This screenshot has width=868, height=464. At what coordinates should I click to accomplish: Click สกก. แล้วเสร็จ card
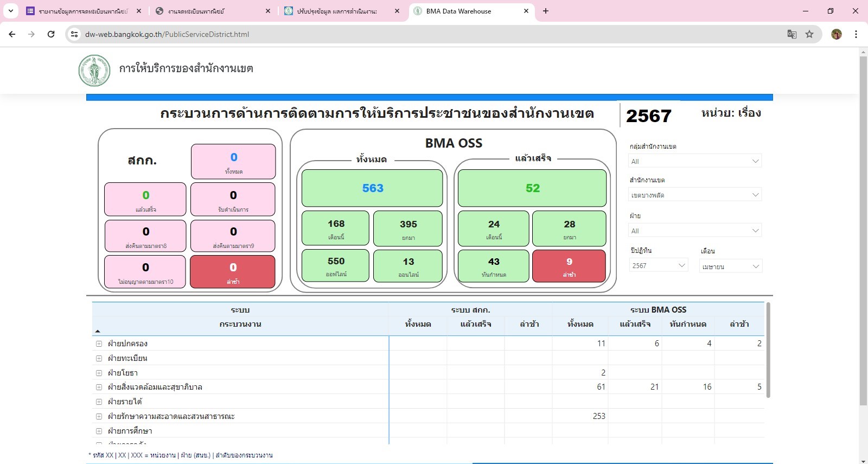[145, 199]
